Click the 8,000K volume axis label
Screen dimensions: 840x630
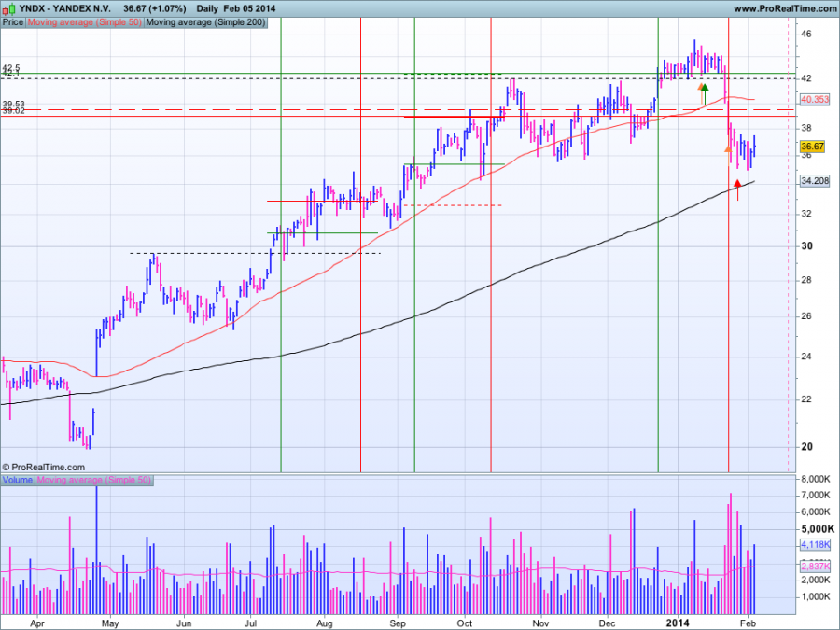(816, 479)
